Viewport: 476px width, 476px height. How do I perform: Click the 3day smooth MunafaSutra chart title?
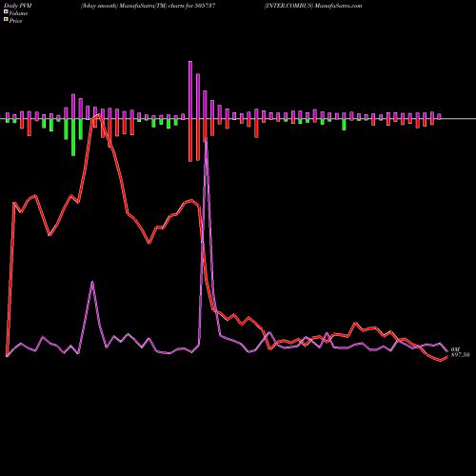(149, 6)
